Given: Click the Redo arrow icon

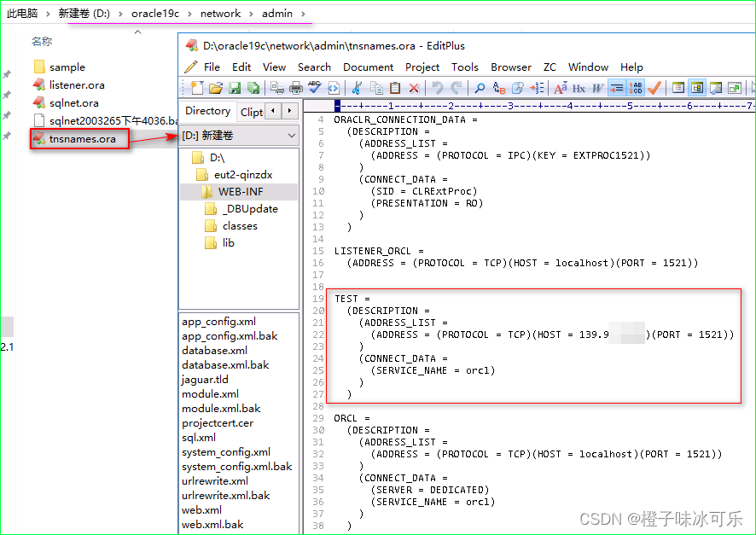Looking at the screenshot, I should [x=457, y=88].
